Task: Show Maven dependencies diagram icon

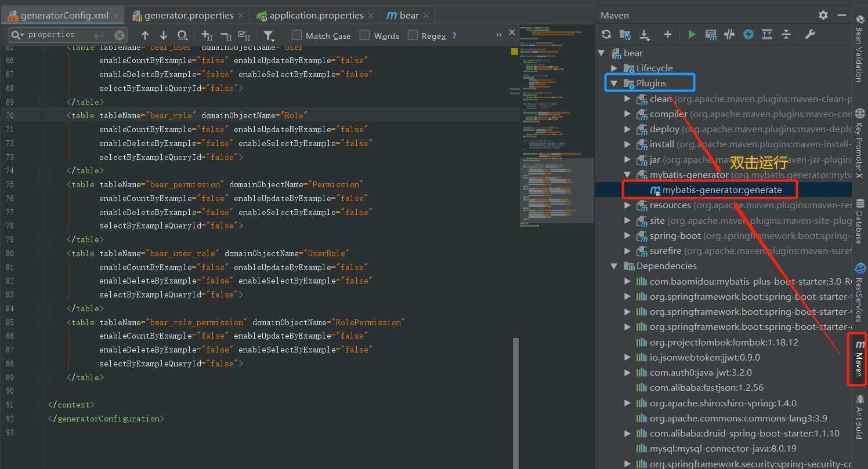Action: click(x=767, y=35)
